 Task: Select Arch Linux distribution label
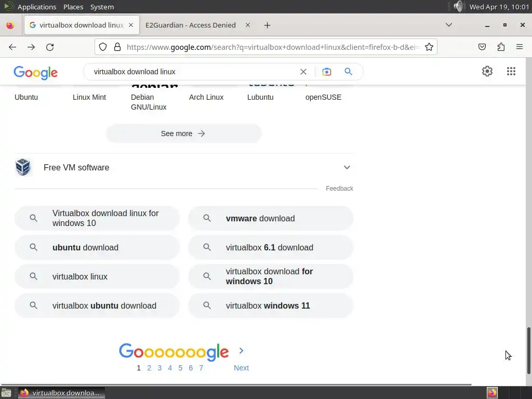click(x=206, y=97)
